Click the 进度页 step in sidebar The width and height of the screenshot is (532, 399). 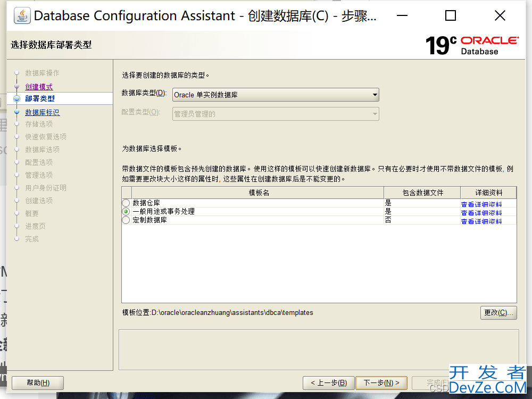[x=35, y=226]
